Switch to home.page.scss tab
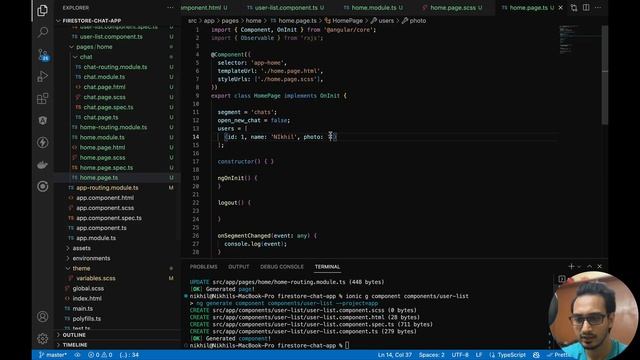The height and width of the screenshot is (360, 640). pos(452,8)
